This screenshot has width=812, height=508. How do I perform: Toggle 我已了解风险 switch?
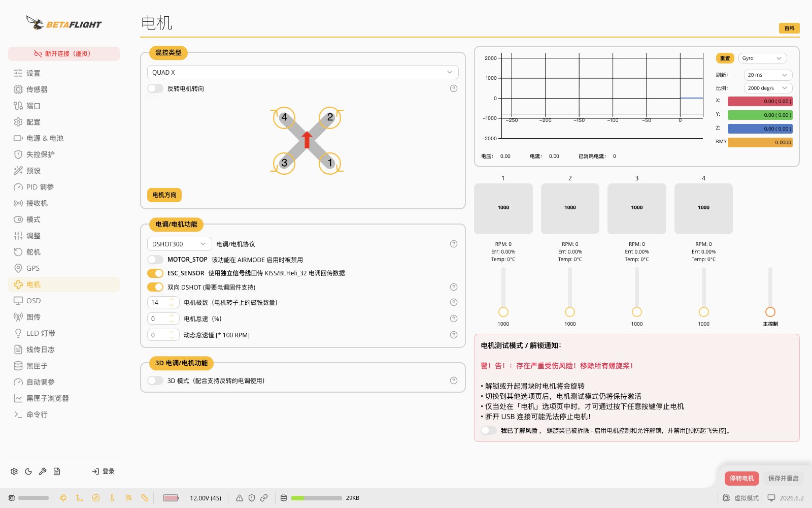[x=489, y=430]
